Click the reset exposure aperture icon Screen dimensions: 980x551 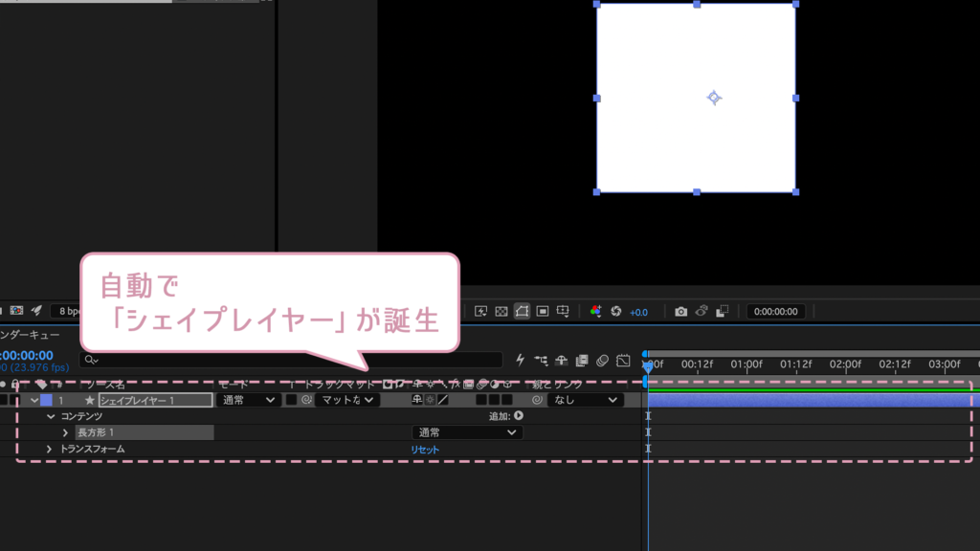point(616,311)
